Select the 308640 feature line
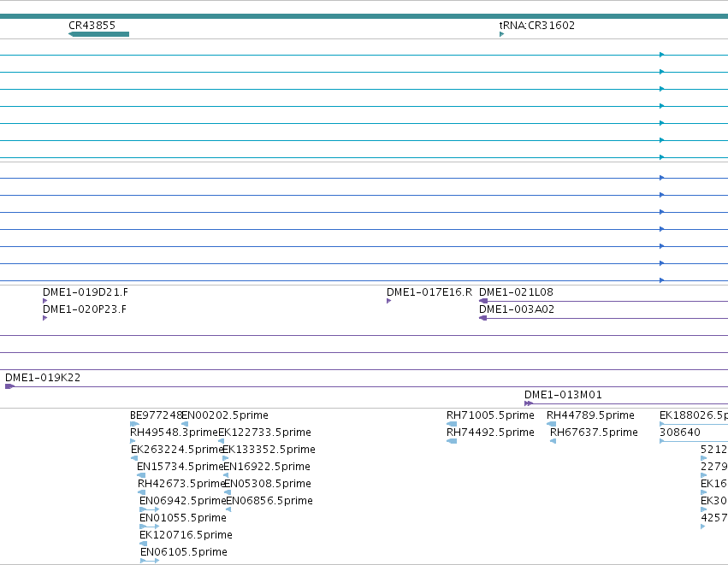 694,441
